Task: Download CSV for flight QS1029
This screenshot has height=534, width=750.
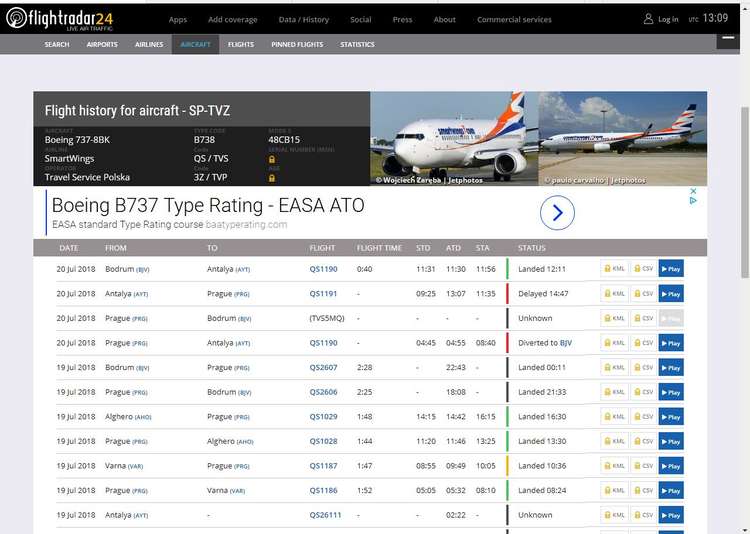Action: click(x=643, y=417)
